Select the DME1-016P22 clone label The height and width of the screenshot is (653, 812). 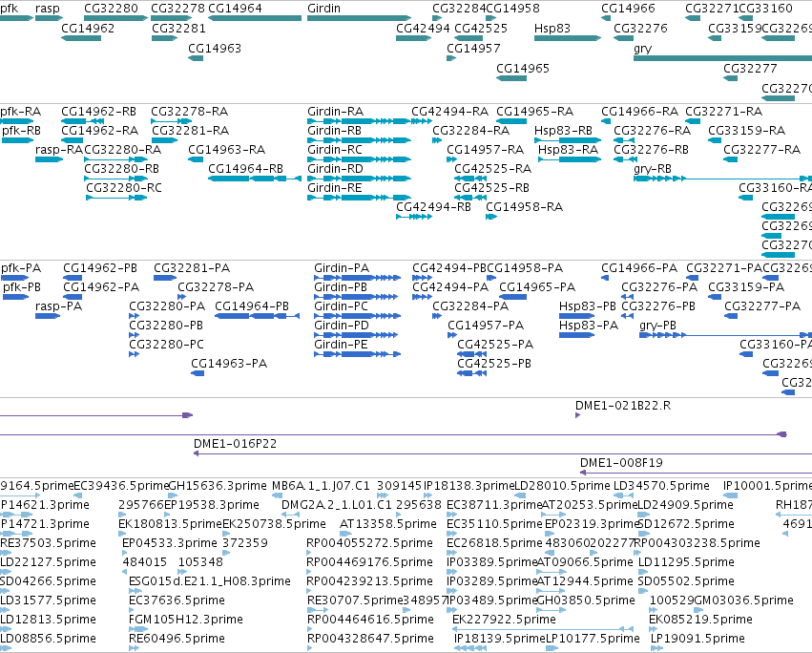[x=235, y=444]
